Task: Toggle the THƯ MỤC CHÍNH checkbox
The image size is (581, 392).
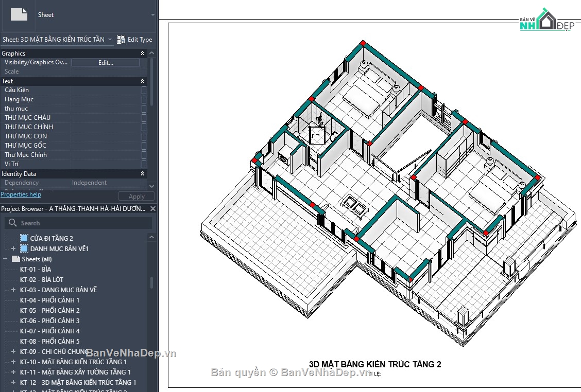Action: pos(144,127)
